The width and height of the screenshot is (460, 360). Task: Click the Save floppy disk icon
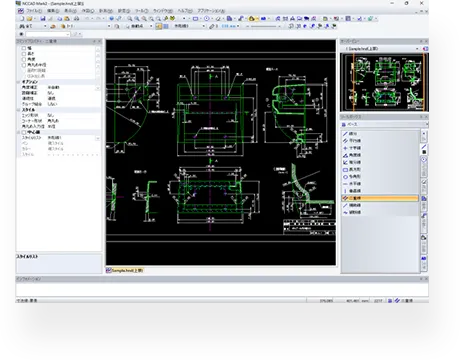pyautogui.click(x=43, y=19)
